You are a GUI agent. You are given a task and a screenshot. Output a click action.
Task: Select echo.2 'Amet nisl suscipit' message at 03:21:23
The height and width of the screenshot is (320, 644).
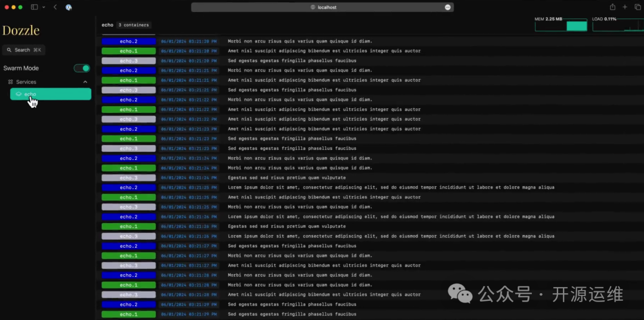pyautogui.click(x=324, y=129)
